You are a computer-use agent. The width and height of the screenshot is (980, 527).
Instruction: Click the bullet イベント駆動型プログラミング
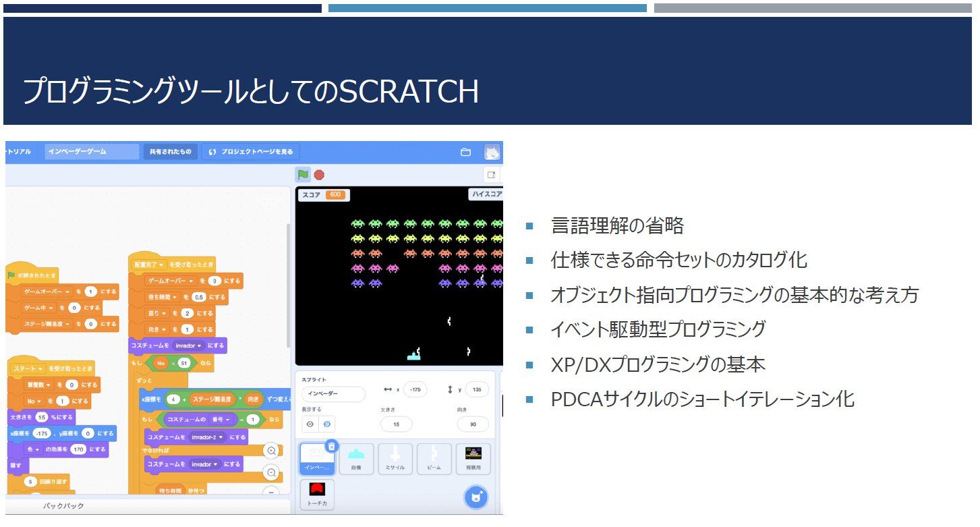[658, 329]
